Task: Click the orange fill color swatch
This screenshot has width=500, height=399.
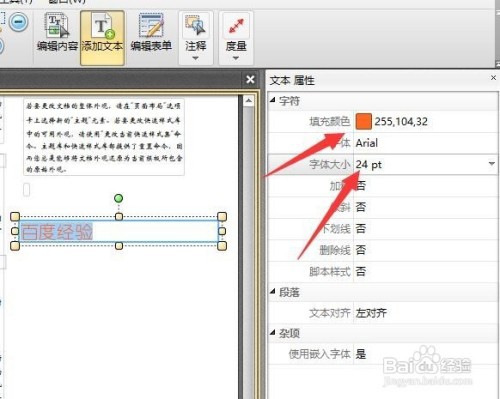Action: click(x=363, y=121)
